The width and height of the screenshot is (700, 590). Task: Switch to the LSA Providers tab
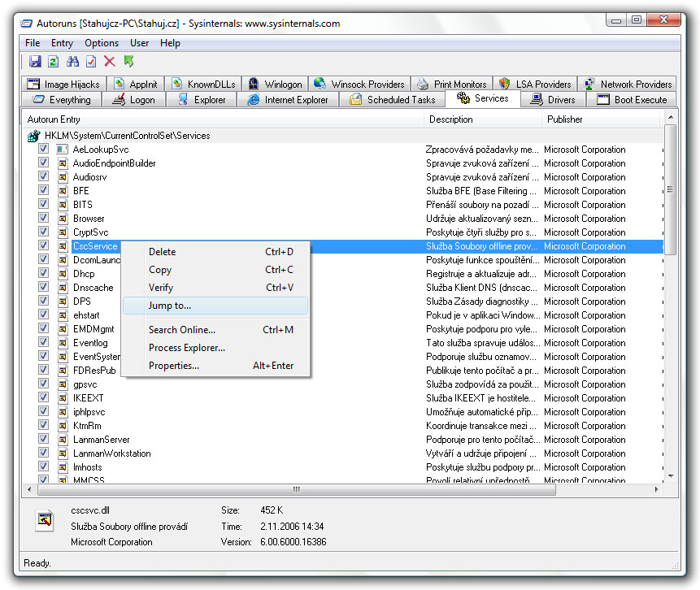[x=535, y=84]
